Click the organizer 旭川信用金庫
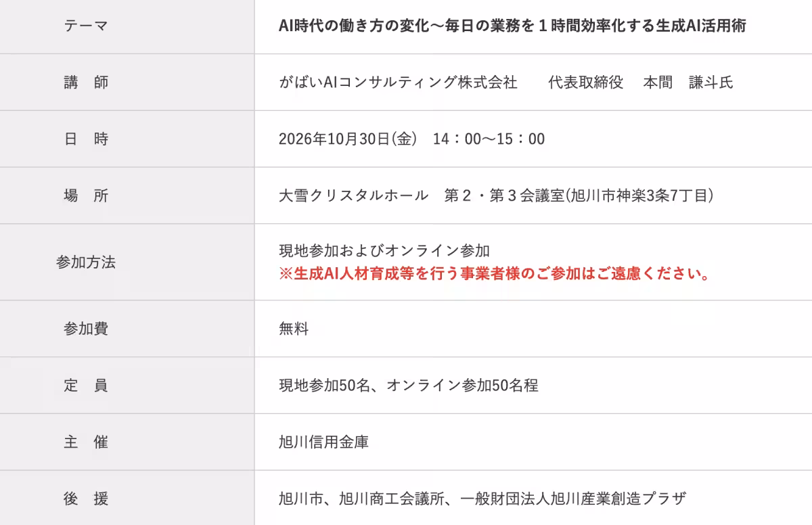This screenshot has width=812, height=525. pyautogui.click(x=323, y=442)
